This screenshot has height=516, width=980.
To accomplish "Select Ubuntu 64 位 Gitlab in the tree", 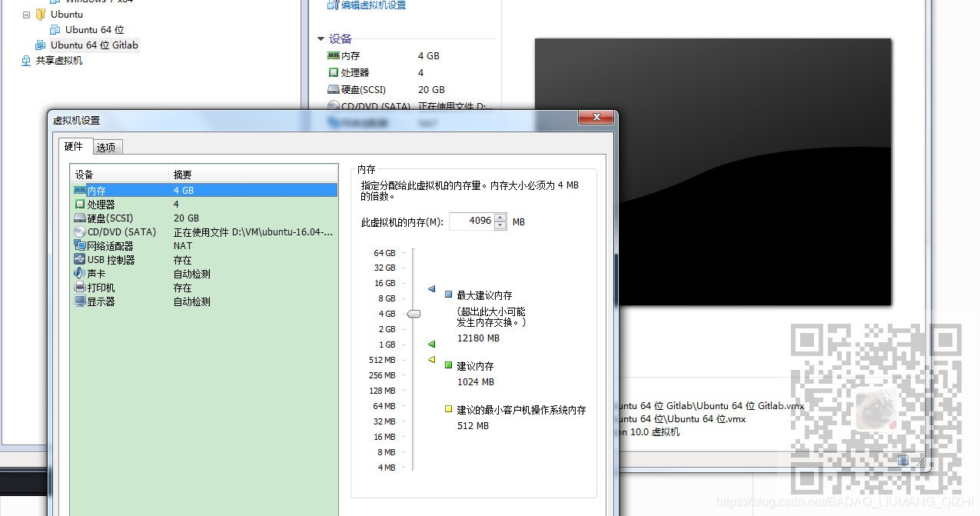I will pyautogui.click(x=95, y=45).
